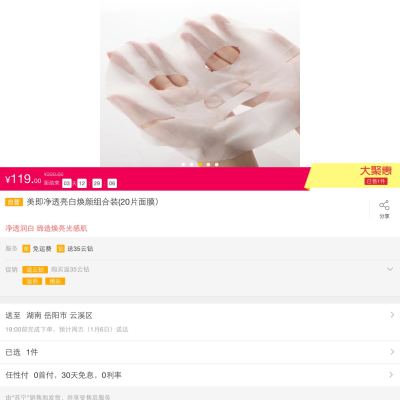400x400 pixels.
Task: Tap the first small orange tag under promotions
Action: point(32,281)
